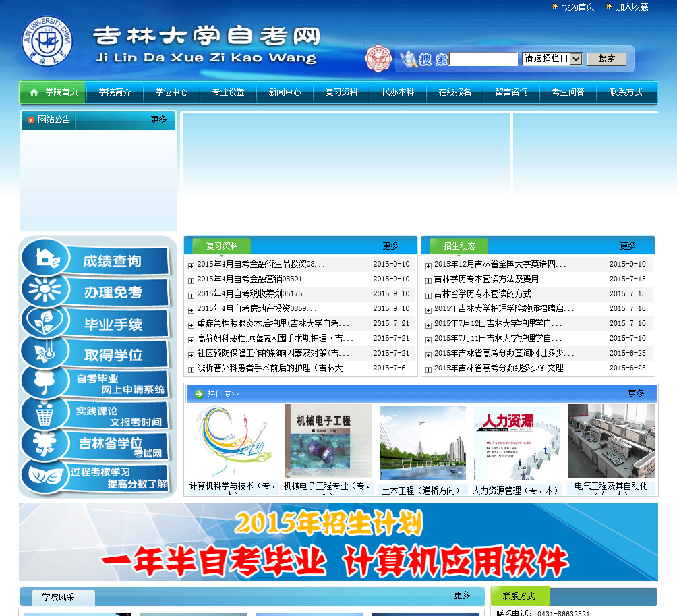677x616 pixels.
Task: Click the home icon in 学院首页
Action: (x=34, y=92)
